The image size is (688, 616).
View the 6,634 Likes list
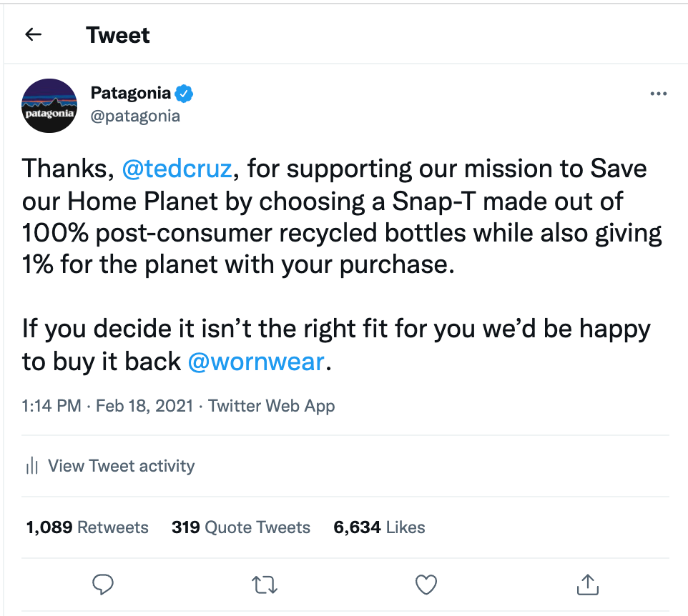click(379, 527)
